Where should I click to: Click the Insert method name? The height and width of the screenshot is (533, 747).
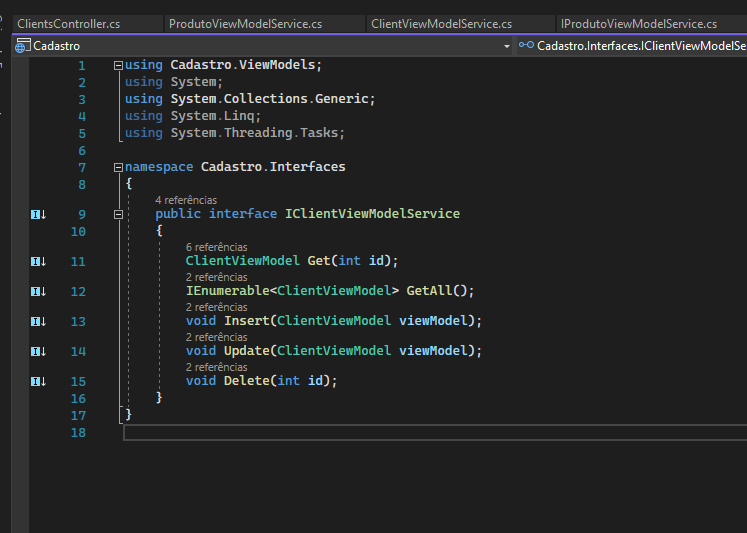[x=247, y=321]
